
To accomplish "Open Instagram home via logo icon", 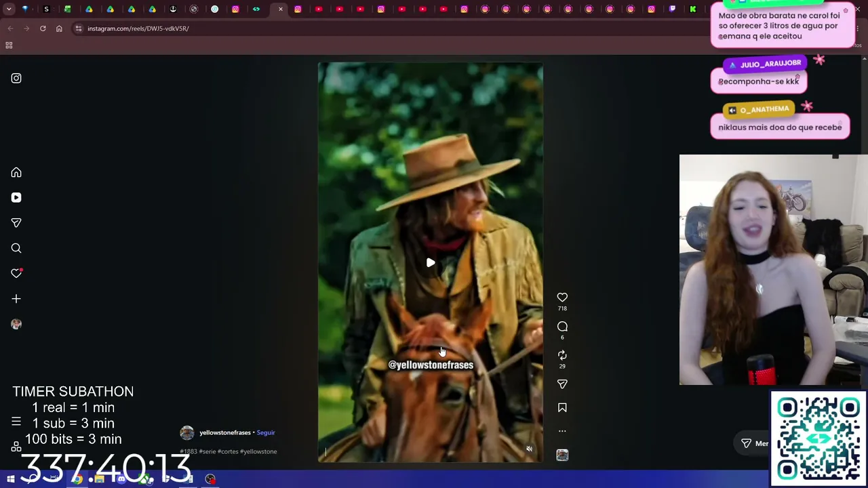I will pyautogui.click(x=16, y=78).
